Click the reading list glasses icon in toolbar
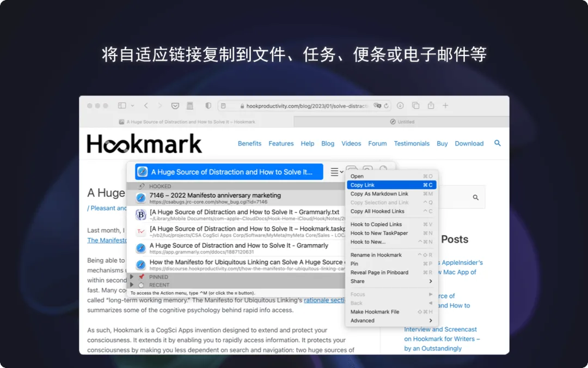Viewport: 588px width, 368px height. tap(174, 105)
